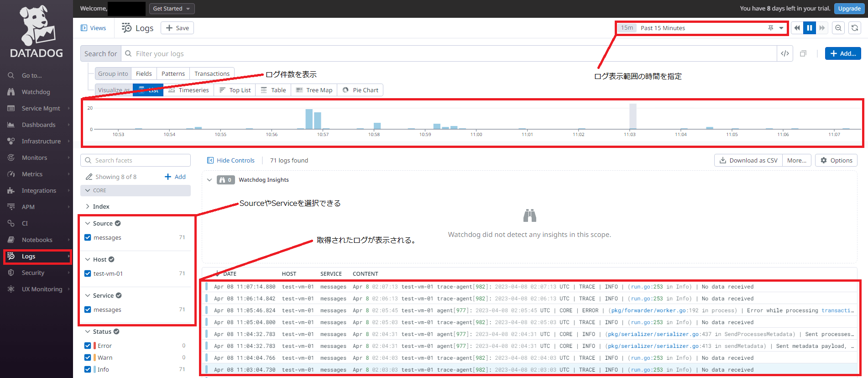Uncheck test-vm-01 host checkbox
Screen dimensions: 868x378
88,273
